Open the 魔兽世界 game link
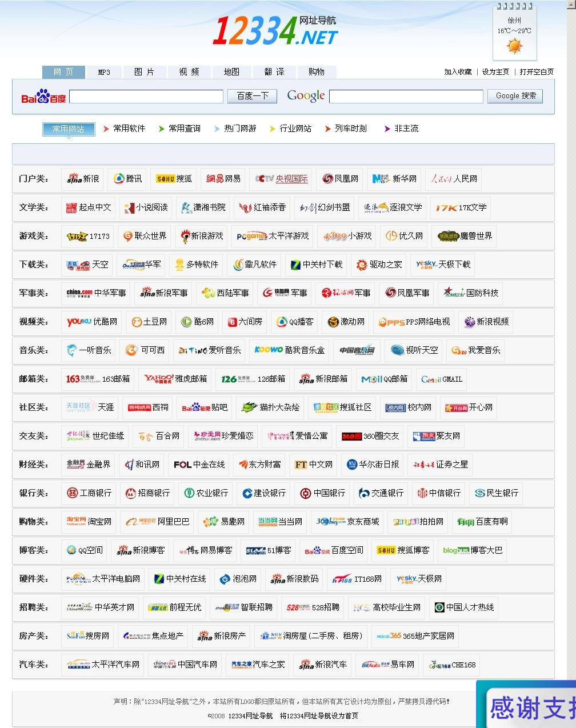Image resolution: width=576 pixels, height=728 pixels. [465, 236]
